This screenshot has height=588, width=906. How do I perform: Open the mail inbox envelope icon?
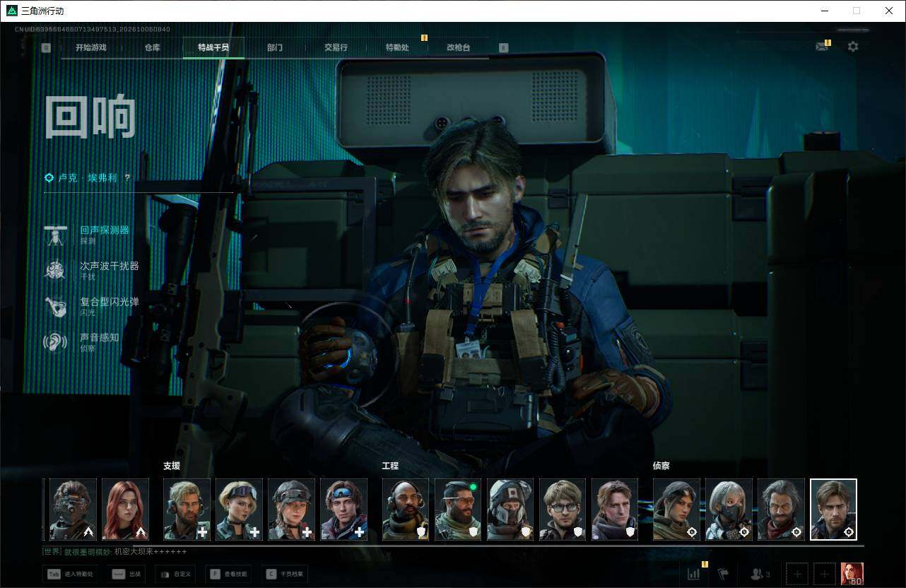click(x=821, y=47)
